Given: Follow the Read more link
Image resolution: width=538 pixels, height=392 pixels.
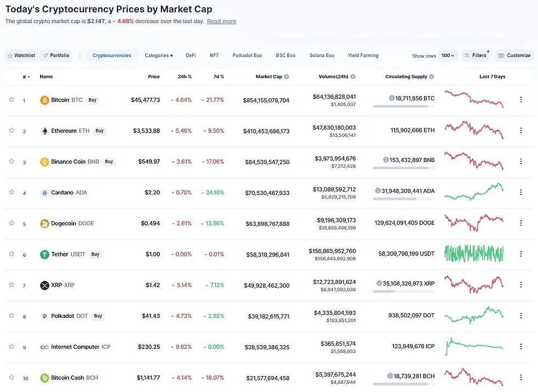Looking at the screenshot, I should (x=222, y=21).
